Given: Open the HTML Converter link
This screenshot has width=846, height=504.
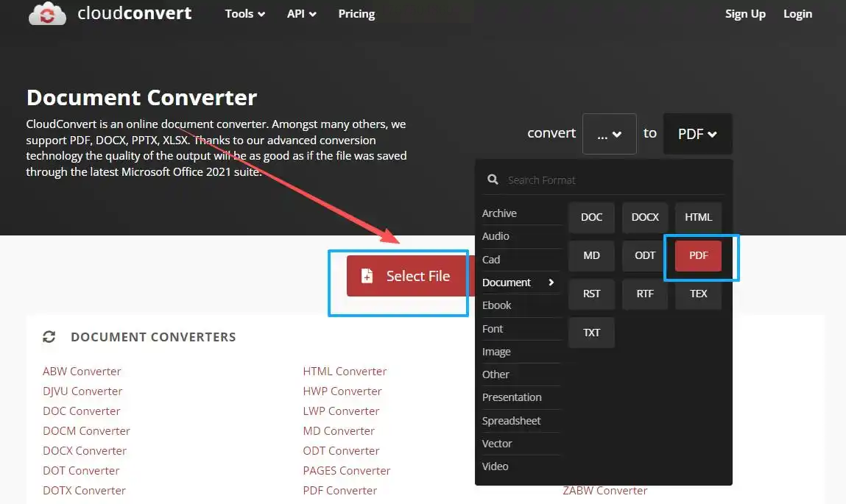Looking at the screenshot, I should (345, 372).
